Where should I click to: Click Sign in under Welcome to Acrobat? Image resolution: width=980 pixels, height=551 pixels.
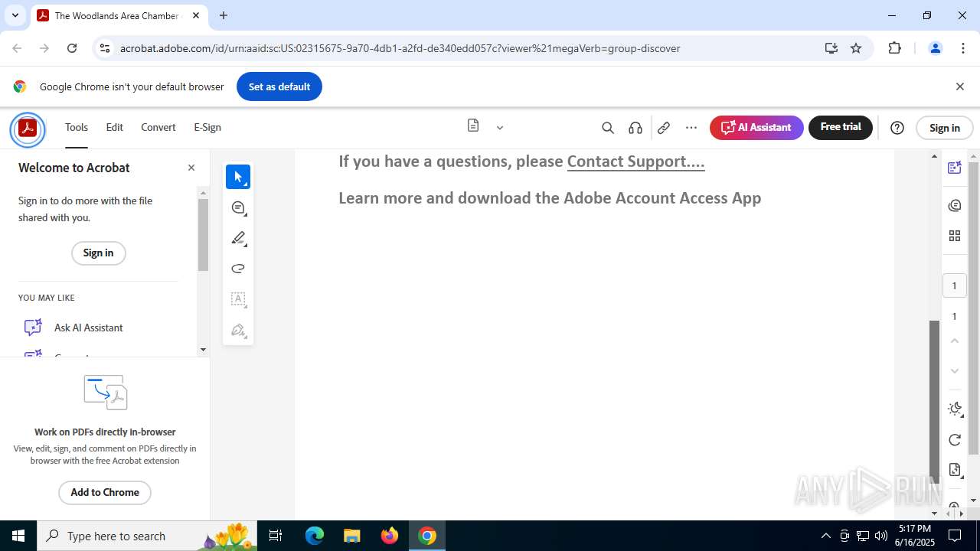pyautogui.click(x=98, y=253)
